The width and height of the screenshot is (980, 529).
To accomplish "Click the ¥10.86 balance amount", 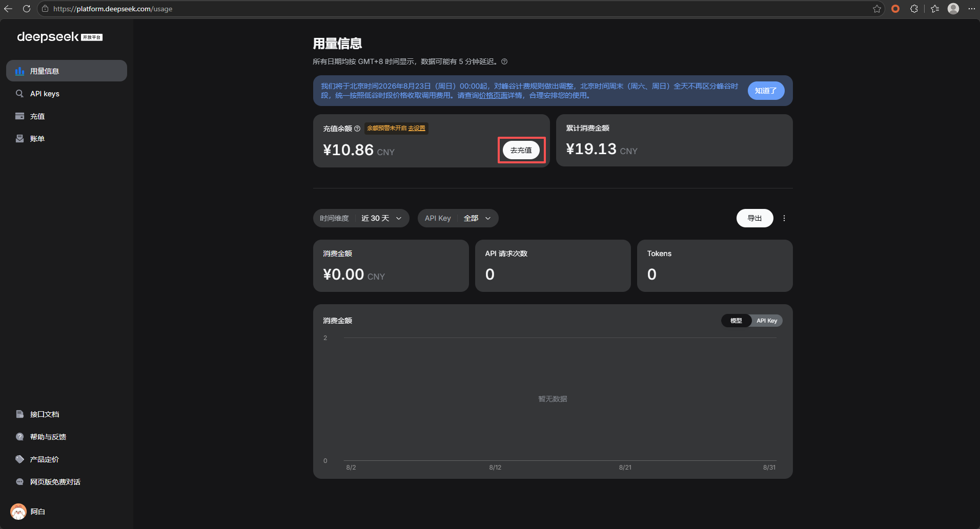I will (348, 150).
